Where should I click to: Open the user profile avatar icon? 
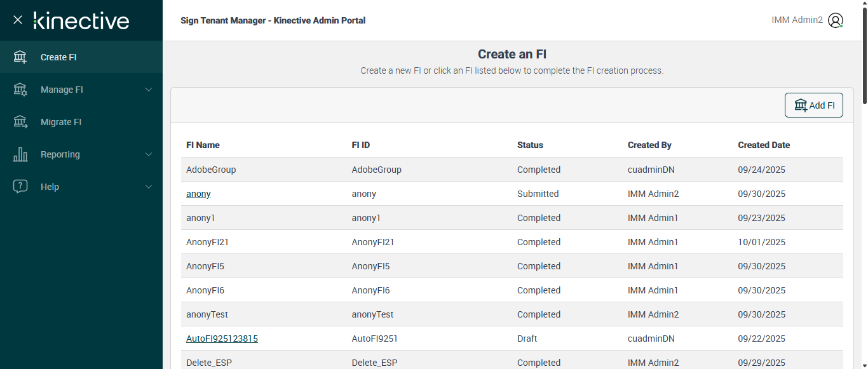(836, 20)
